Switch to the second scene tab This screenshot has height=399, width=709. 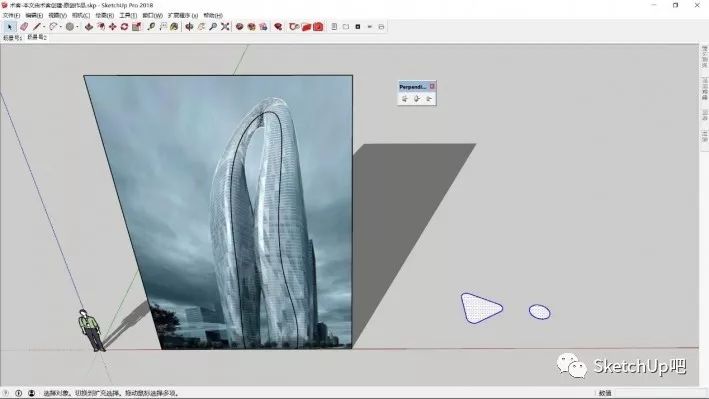pyautogui.click(x=37, y=38)
